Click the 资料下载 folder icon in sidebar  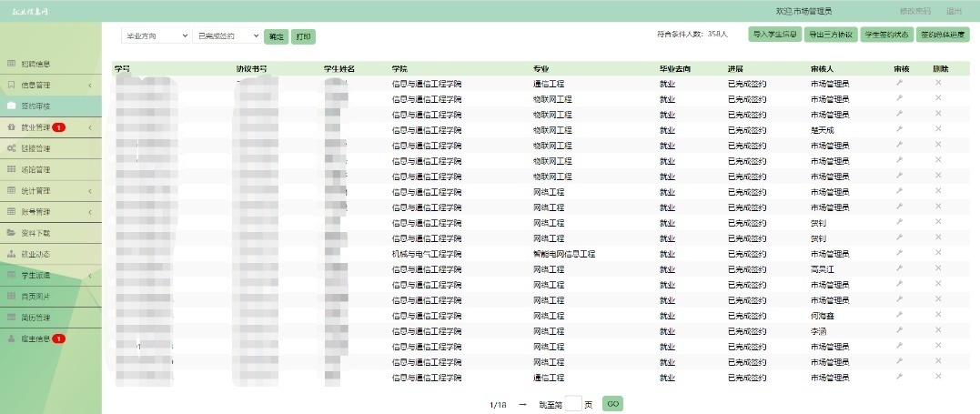(11, 233)
